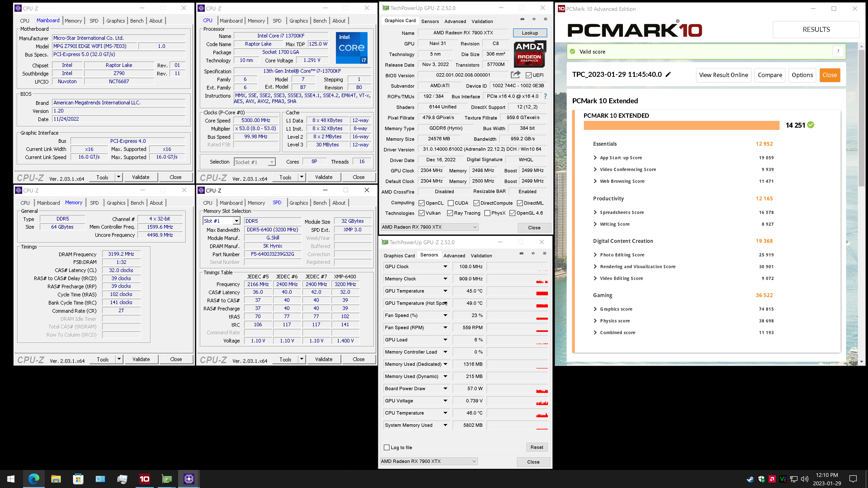
Task: Click View Result Online button
Action: pyautogui.click(x=723, y=75)
